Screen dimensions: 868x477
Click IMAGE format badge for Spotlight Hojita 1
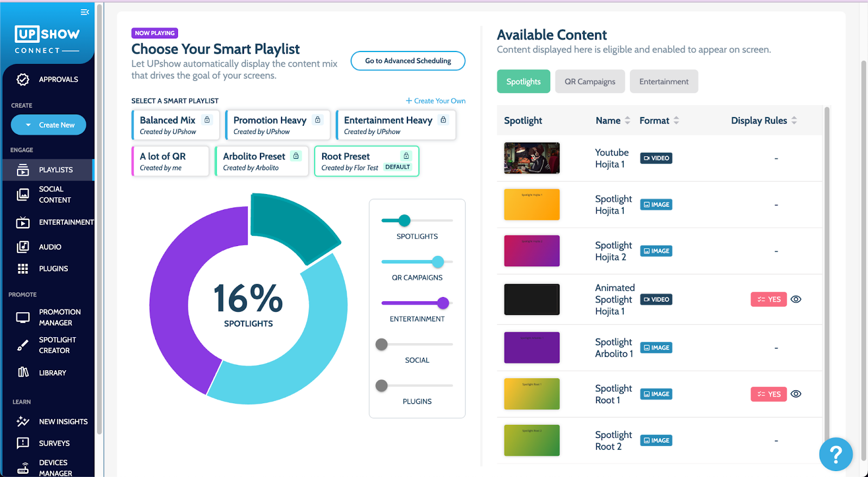pyautogui.click(x=656, y=205)
